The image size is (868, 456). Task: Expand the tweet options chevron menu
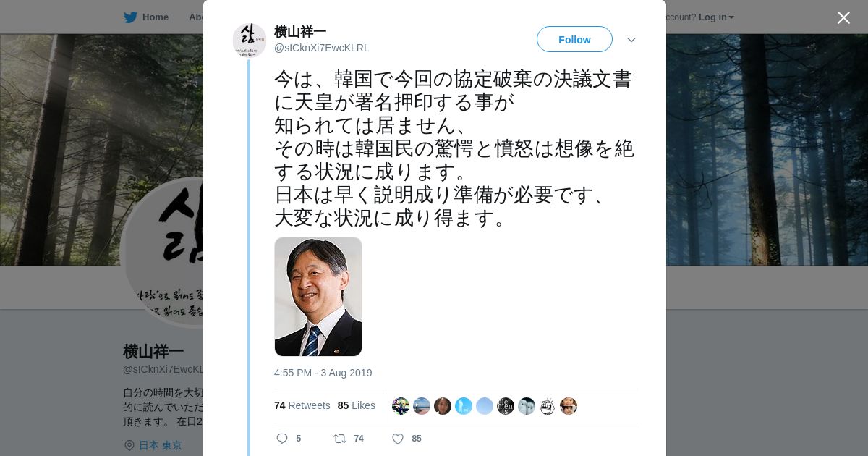[x=631, y=40]
